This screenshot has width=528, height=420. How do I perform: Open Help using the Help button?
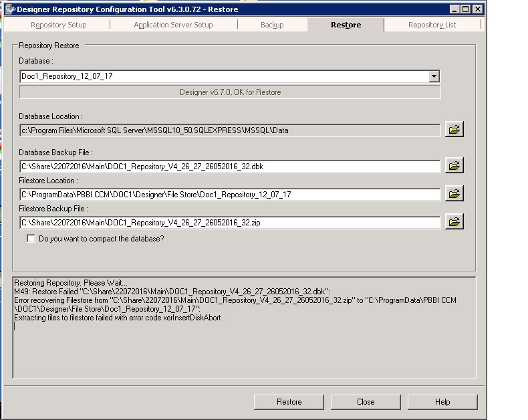coord(442,402)
